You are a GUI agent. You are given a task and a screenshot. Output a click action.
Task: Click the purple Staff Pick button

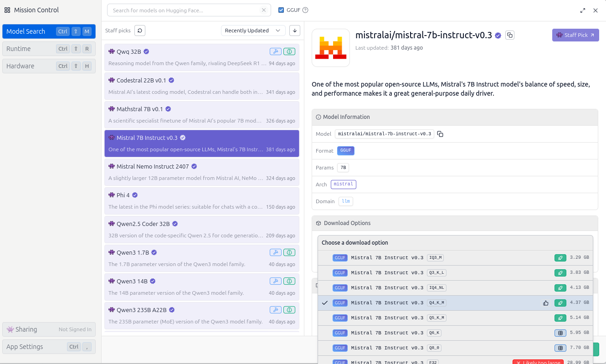click(575, 35)
